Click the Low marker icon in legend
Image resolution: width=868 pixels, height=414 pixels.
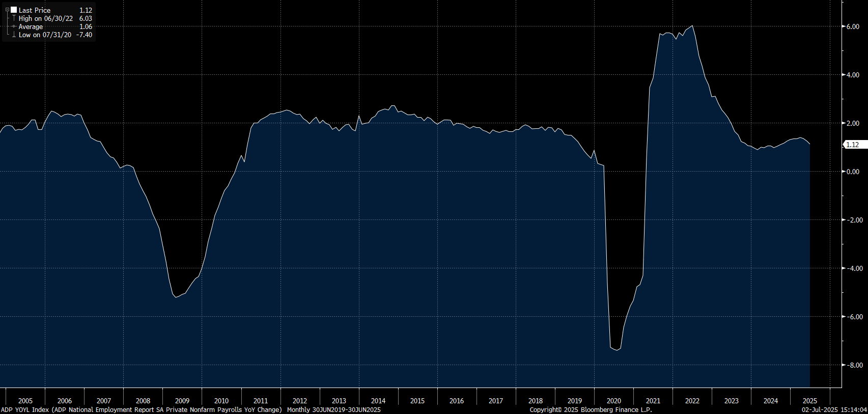tap(14, 35)
